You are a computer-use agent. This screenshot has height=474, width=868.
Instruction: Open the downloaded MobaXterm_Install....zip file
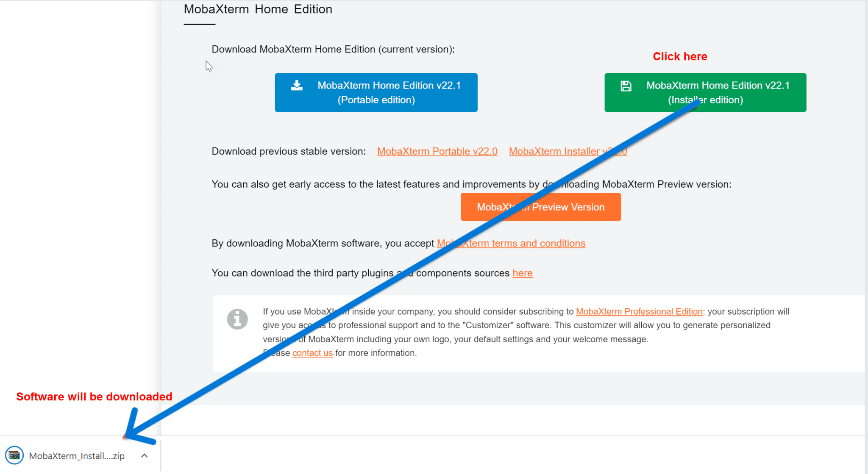(76, 455)
